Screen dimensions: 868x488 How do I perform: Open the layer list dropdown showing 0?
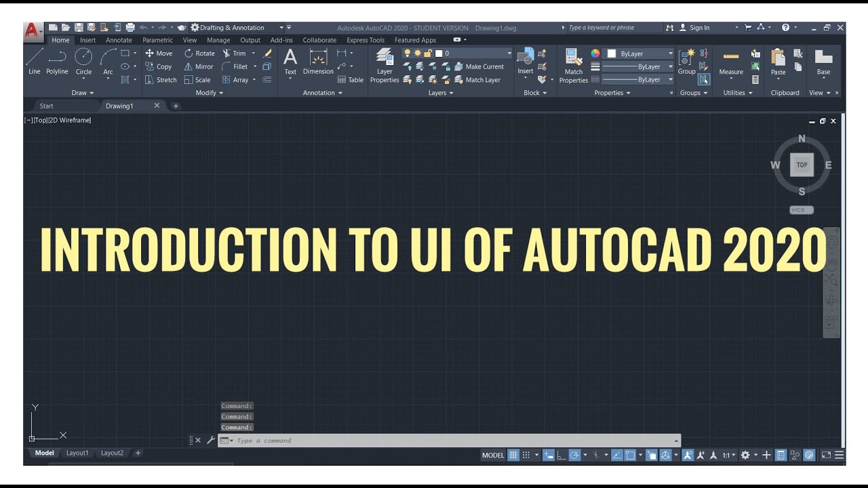(458, 53)
